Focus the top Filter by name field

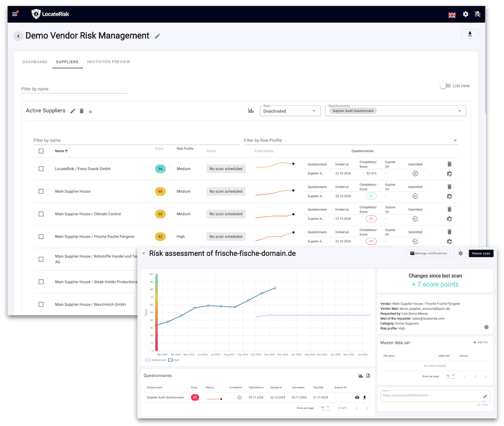pyautogui.click(x=74, y=89)
